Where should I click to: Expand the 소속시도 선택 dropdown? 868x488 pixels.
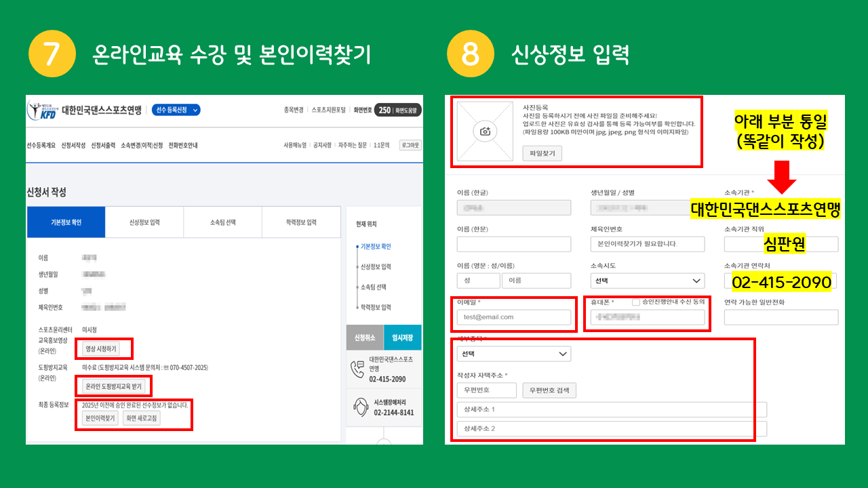tap(647, 281)
